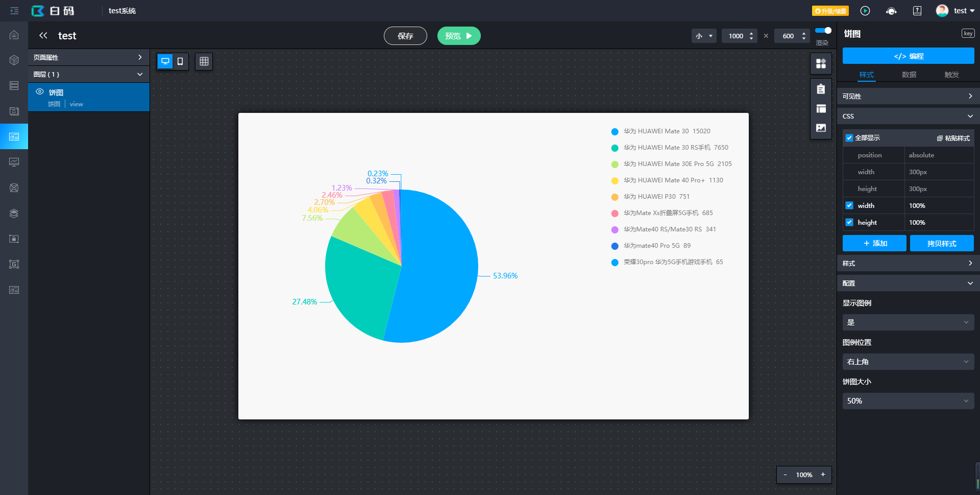Open the test user account menu
The height and width of the screenshot is (495, 980).
tap(964, 11)
